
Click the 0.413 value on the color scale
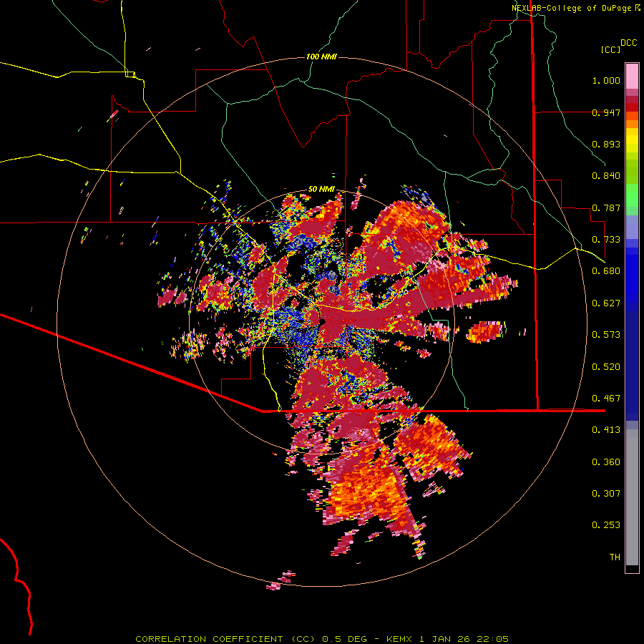[606, 430]
